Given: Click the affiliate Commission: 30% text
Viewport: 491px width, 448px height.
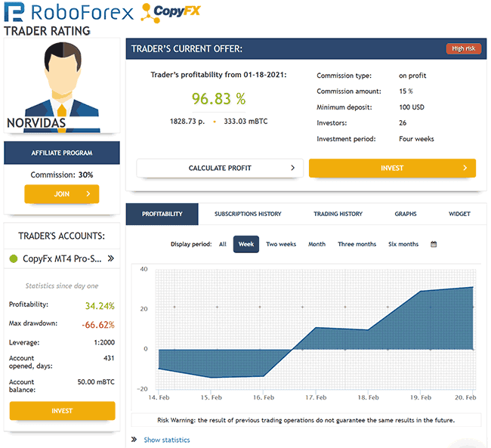Looking at the screenshot, I should click(62, 175).
